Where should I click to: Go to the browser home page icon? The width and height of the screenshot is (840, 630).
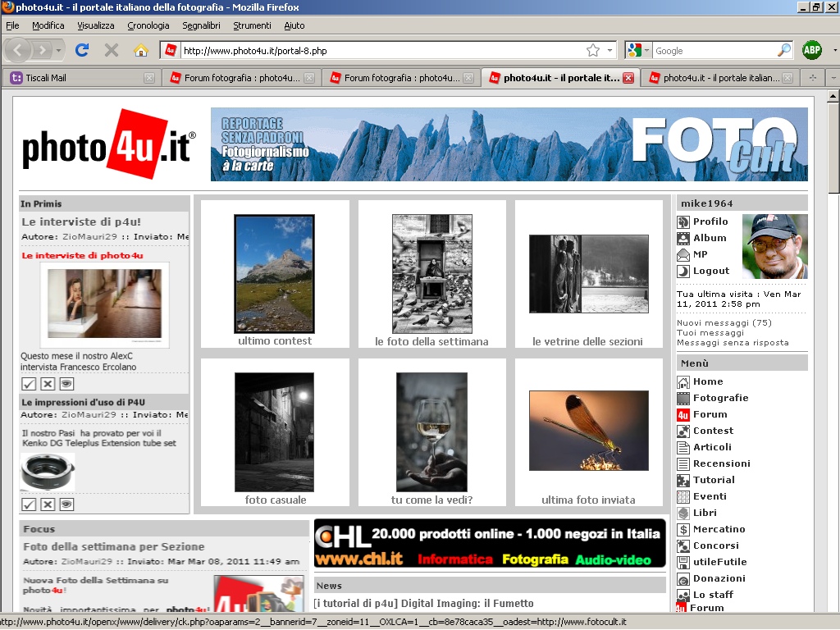[141, 50]
